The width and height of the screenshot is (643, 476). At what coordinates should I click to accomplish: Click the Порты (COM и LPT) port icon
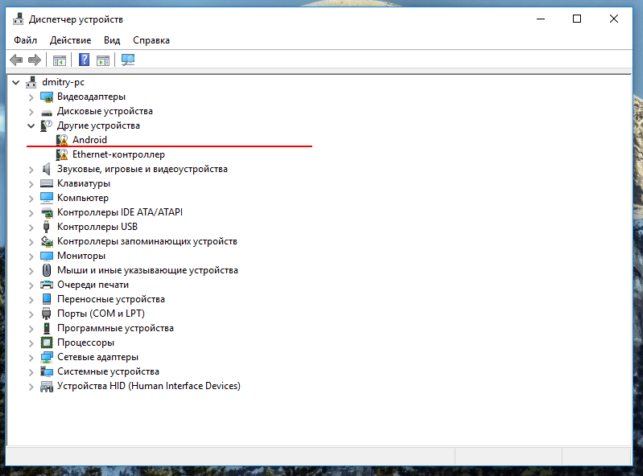(46, 314)
